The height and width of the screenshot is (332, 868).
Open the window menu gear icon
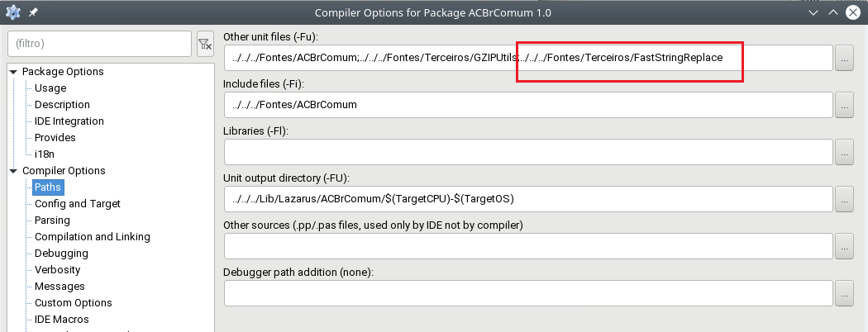(12, 12)
